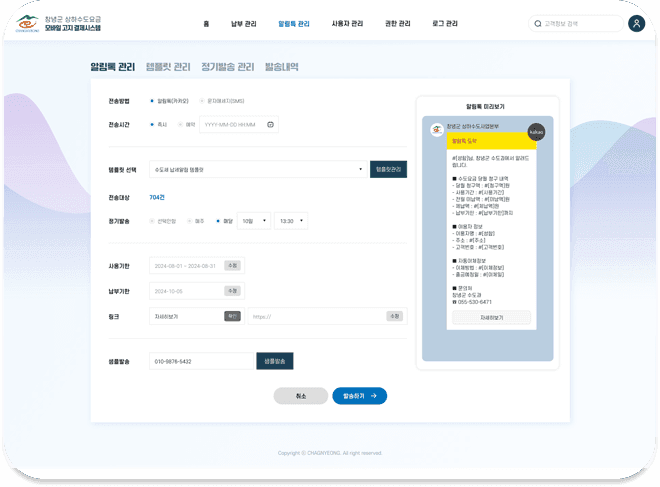Click 수정 button in the https:// URL field
This screenshot has width=660, height=487.
click(395, 316)
